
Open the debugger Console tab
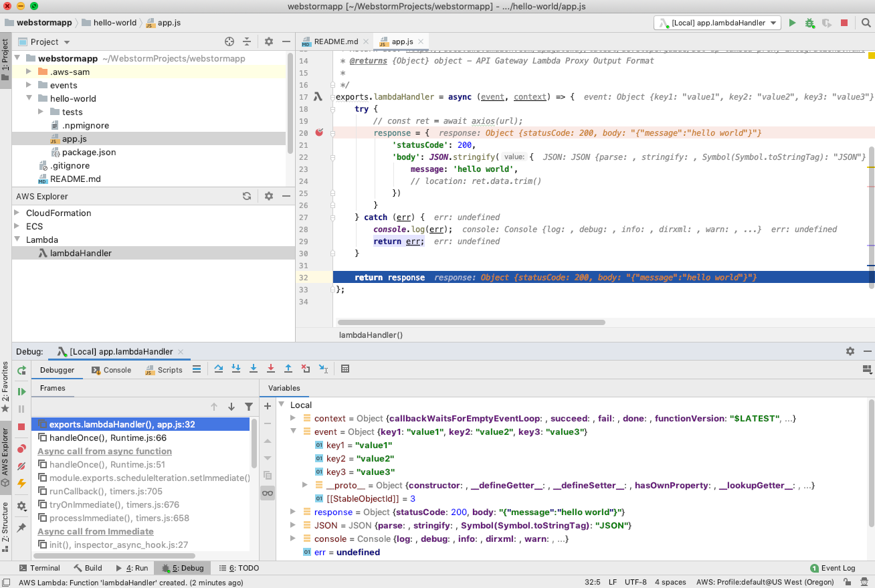pos(111,370)
